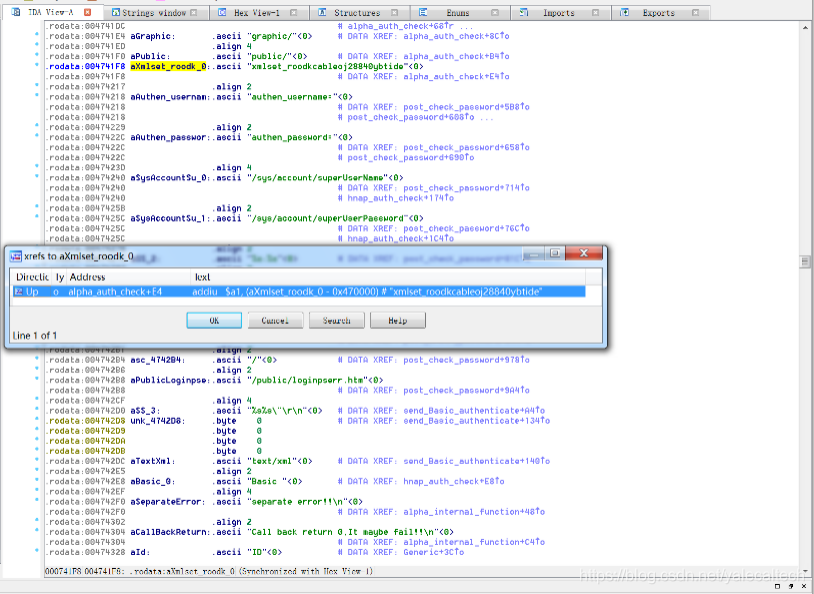Click the Strings window tab icon
The image size is (814, 594).
(x=116, y=12)
